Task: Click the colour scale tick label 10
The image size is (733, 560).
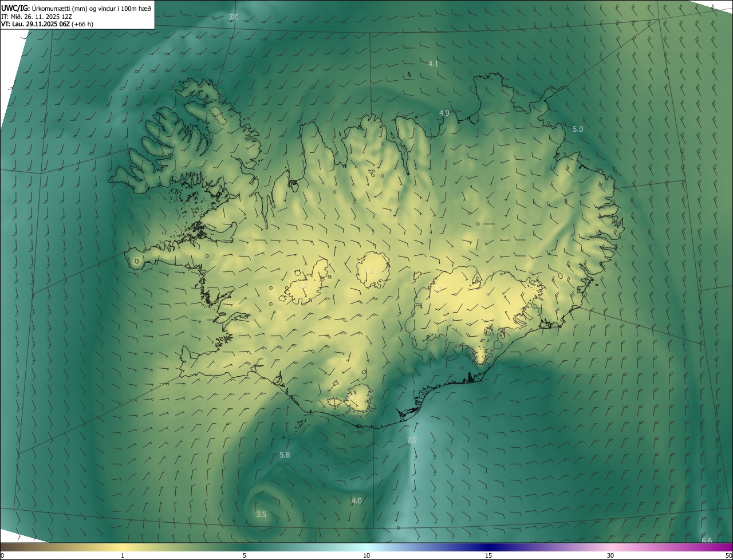Action: [366, 556]
